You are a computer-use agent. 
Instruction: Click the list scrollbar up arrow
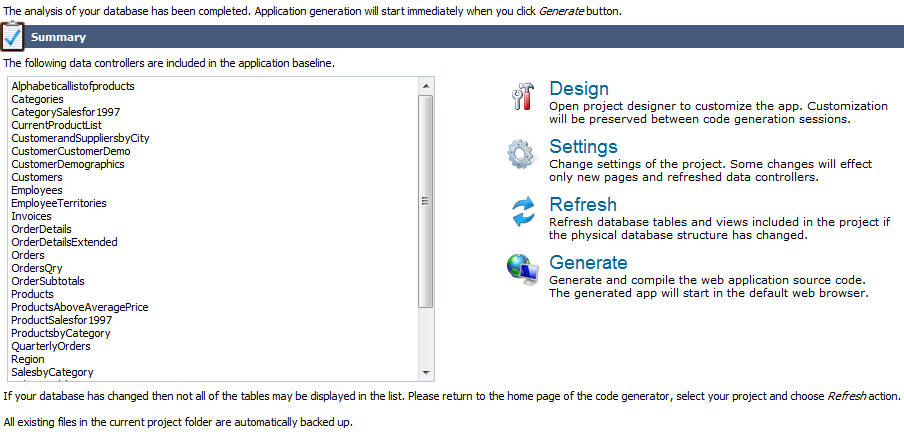426,86
